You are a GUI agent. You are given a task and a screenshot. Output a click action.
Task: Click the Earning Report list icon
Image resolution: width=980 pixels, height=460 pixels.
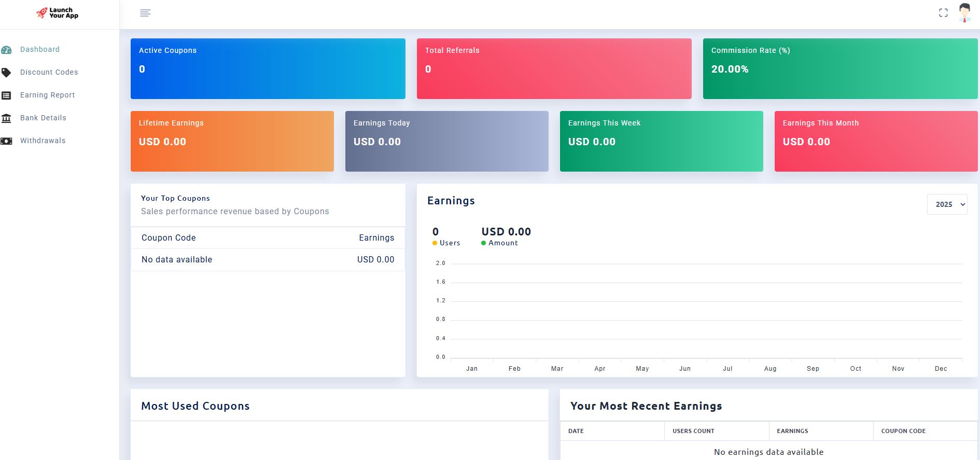click(x=6, y=95)
